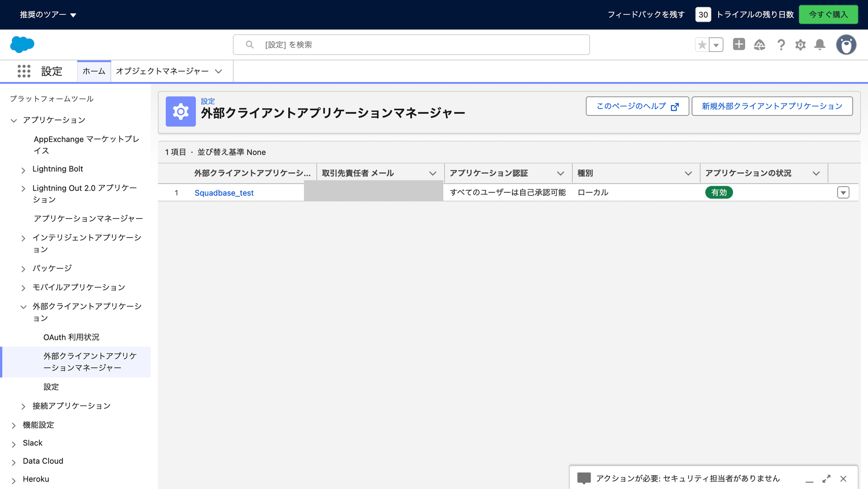Open the user profile avatar menu
868x489 pixels.
845,44
